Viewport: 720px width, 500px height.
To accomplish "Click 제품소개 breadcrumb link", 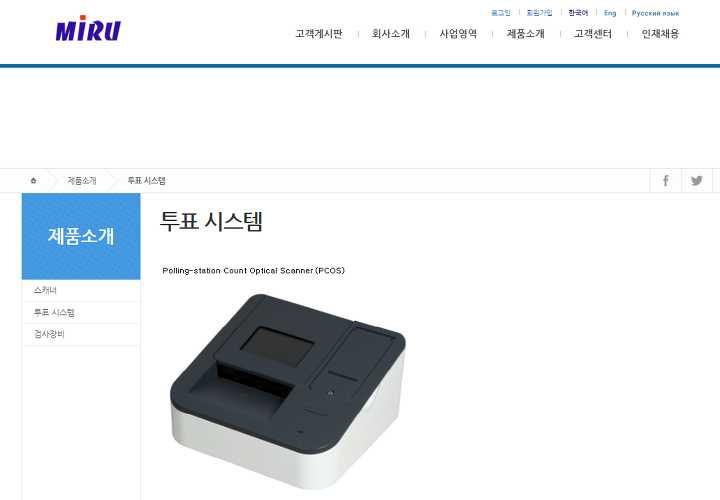I will click(82, 180).
